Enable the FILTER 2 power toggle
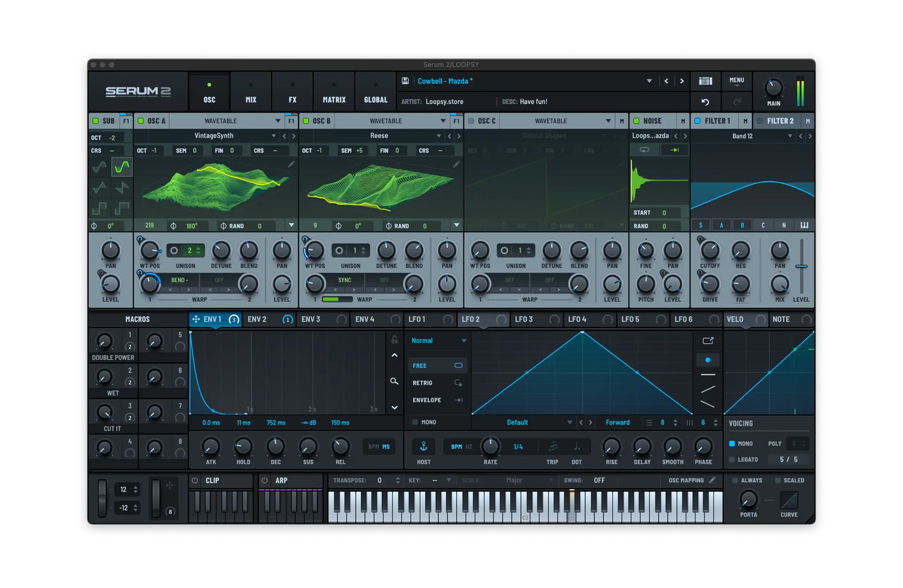The height and width of the screenshot is (588, 903). pos(760,121)
